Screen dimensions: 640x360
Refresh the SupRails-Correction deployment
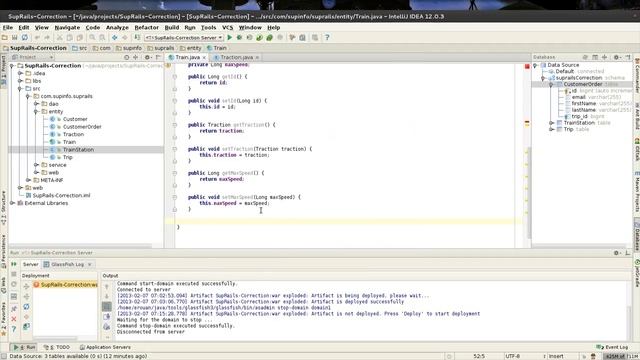click(27, 306)
